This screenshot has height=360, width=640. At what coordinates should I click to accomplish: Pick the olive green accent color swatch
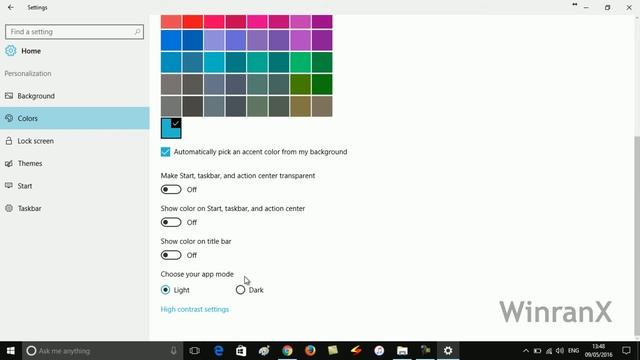[300, 84]
